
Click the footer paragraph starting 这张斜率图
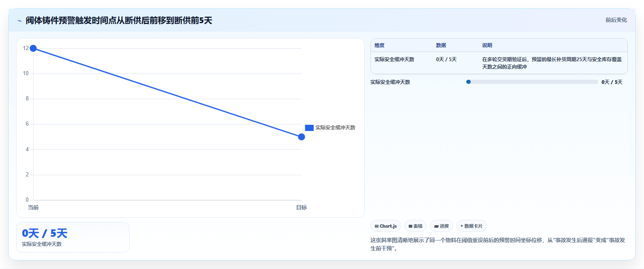498,244
